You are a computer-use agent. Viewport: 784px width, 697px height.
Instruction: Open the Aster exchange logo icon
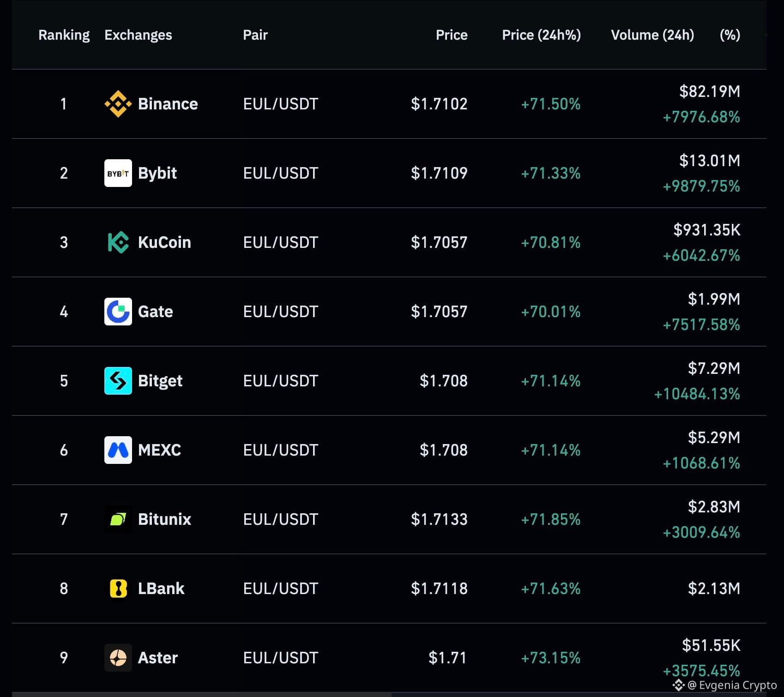(x=118, y=658)
